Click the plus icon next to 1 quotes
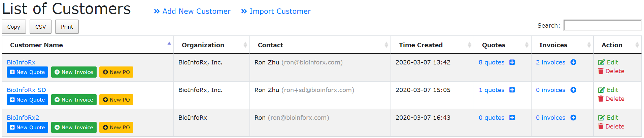 click(x=512, y=90)
